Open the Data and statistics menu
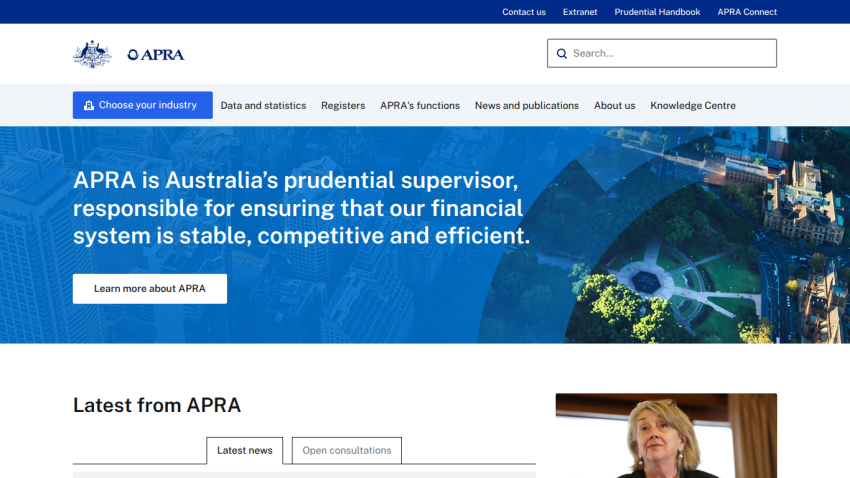This screenshot has width=850, height=478. click(263, 106)
